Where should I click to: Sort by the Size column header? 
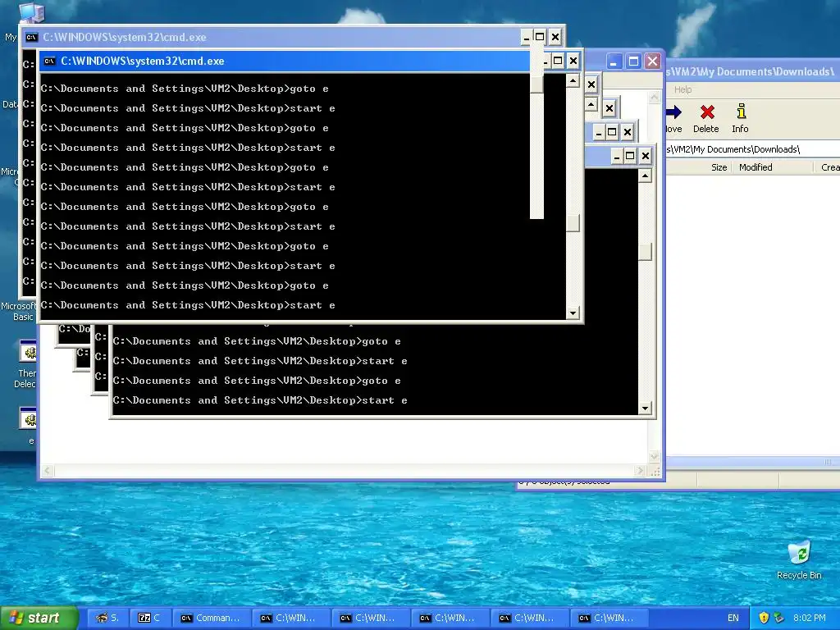tap(699, 167)
